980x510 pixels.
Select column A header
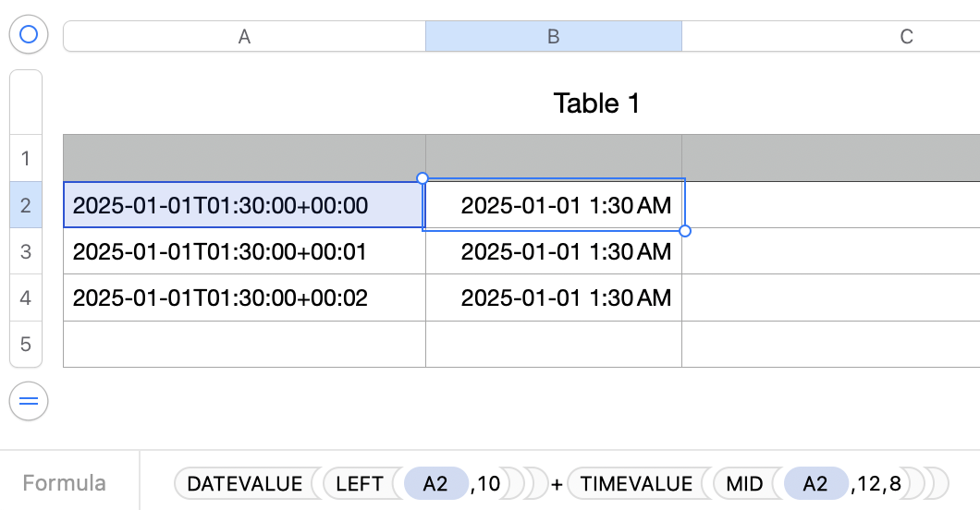pyautogui.click(x=244, y=37)
